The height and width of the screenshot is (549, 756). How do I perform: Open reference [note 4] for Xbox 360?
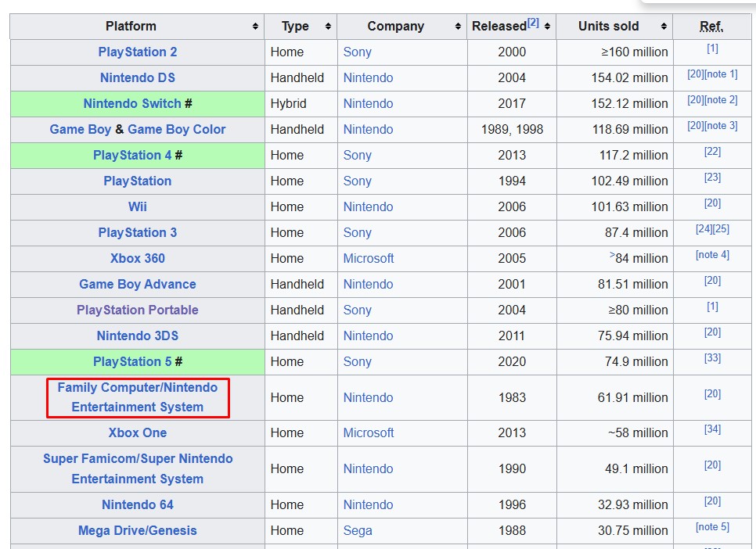point(712,254)
